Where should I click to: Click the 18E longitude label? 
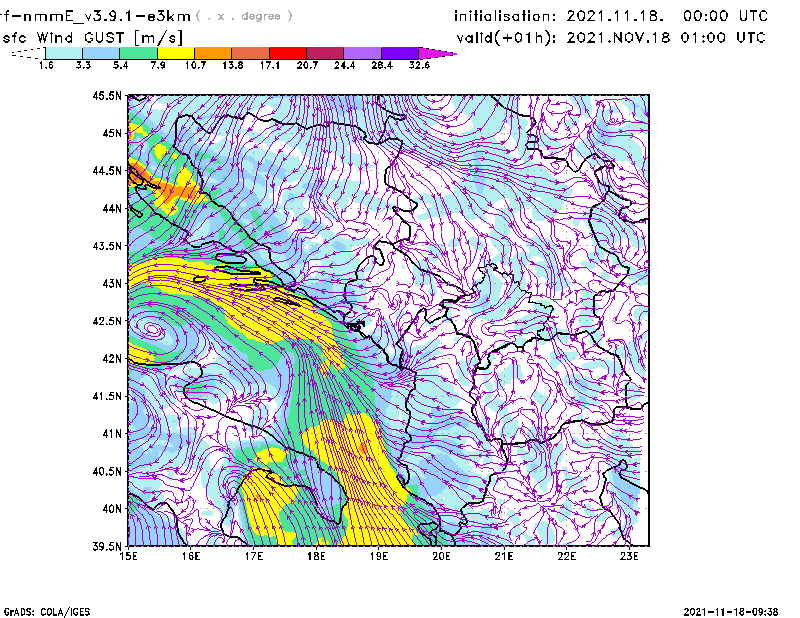316,556
